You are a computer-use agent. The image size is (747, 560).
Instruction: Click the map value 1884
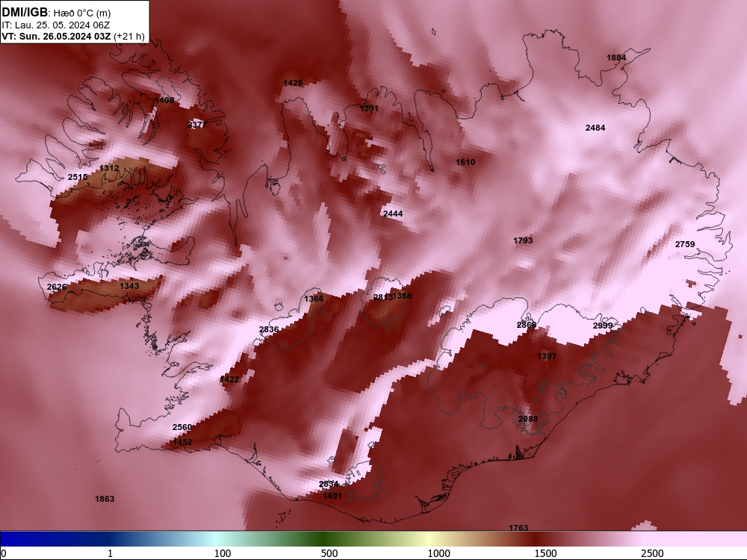[x=616, y=57]
